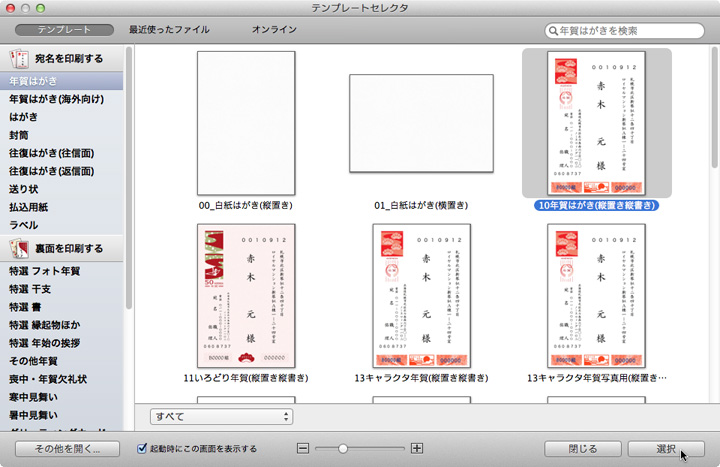Select 特選 フォト年賀 category in sidebar

coord(44,271)
